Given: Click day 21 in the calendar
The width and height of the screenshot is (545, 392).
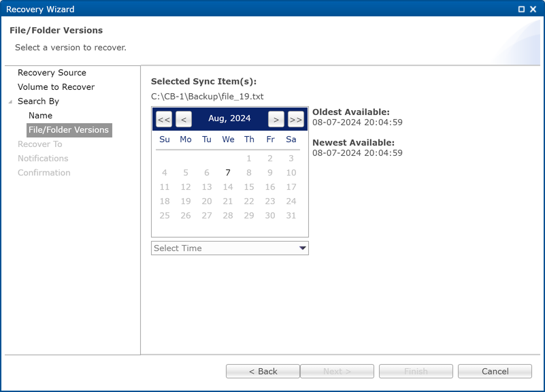Looking at the screenshot, I should [x=228, y=201].
